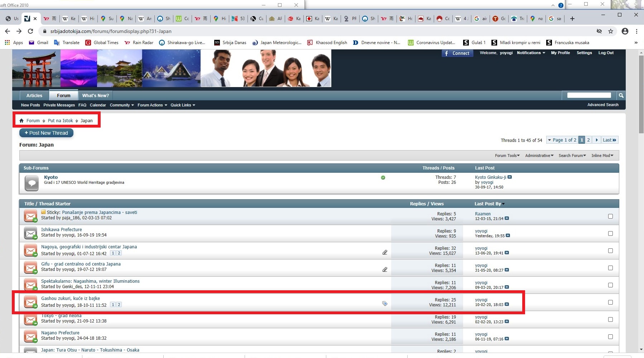Viewport: 644px width, 358px height.
Task: Switch to the Articles tab
Action: pos(34,96)
